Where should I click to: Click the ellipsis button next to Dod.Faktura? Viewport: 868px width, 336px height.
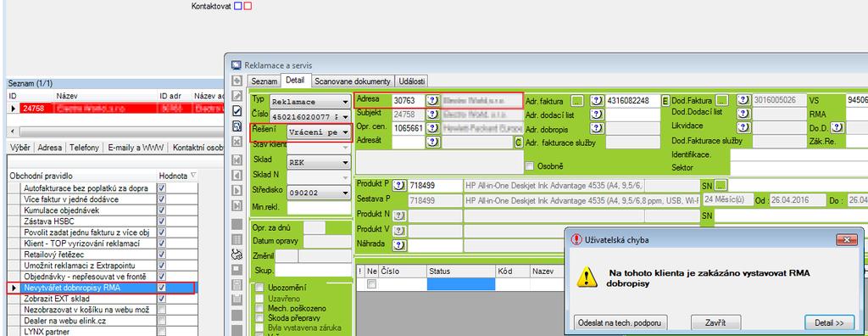click(x=722, y=101)
